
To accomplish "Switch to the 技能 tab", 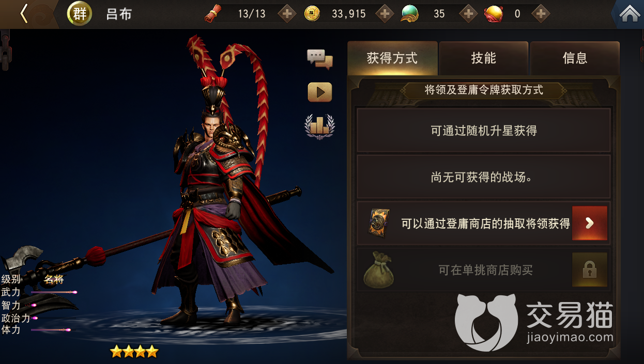I will coord(484,58).
